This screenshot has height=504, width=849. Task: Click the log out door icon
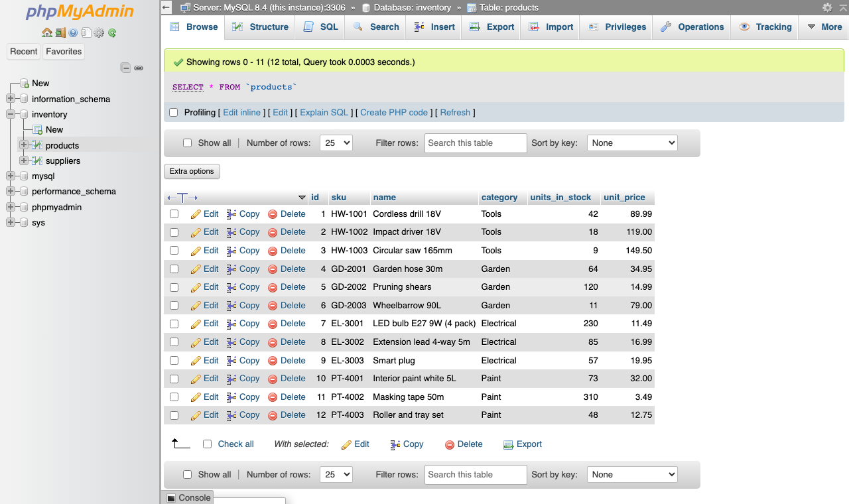(60, 32)
